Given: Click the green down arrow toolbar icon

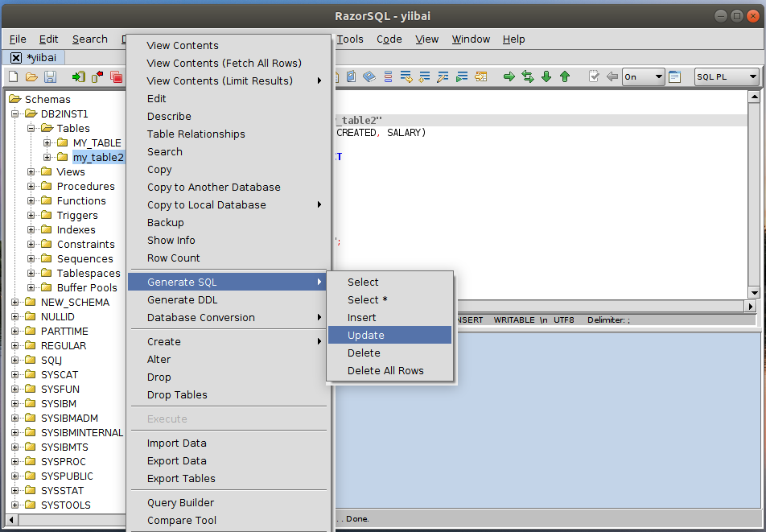Looking at the screenshot, I should pyautogui.click(x=546, y=76).
